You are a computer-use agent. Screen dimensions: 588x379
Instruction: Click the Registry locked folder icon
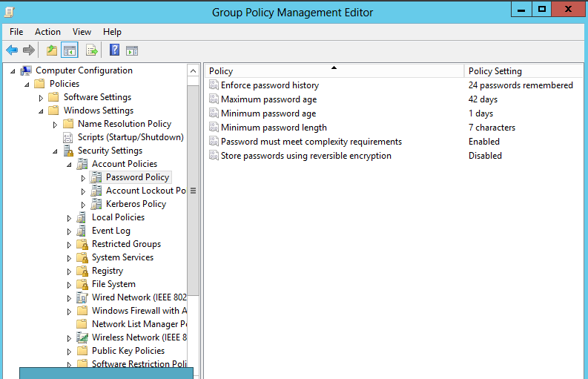click(x=82, y=271)
